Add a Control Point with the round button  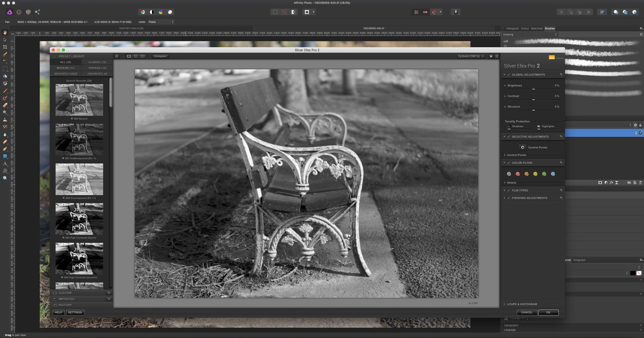[x=522, y=147]
